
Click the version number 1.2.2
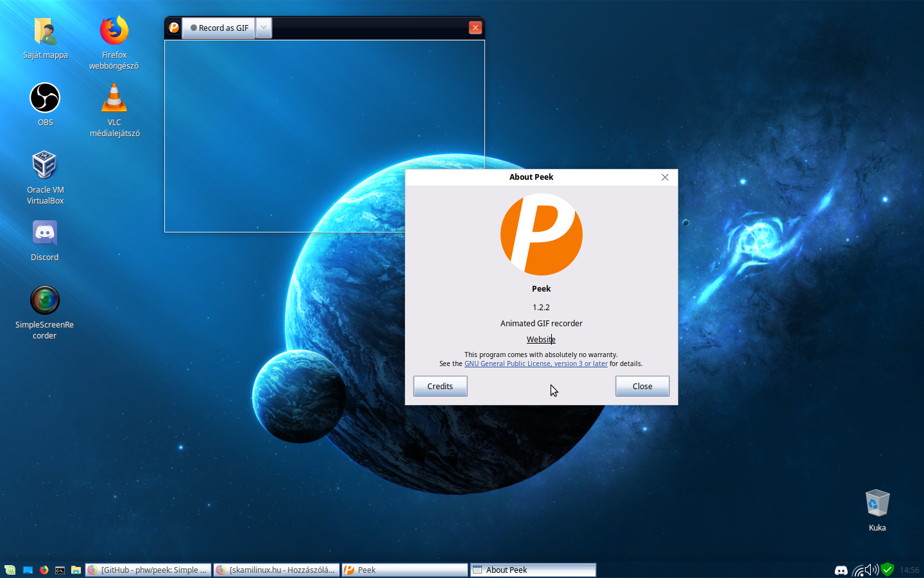point(541,308)
